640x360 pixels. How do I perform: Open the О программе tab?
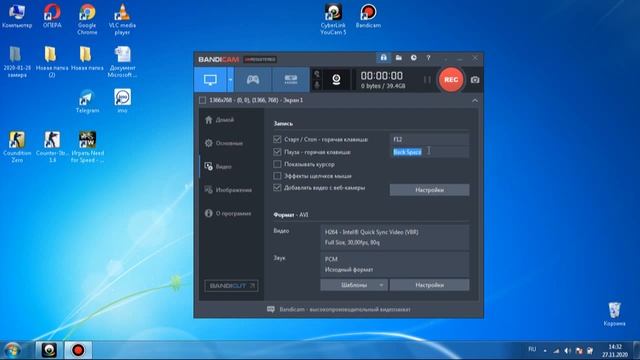tap(228, 213)
